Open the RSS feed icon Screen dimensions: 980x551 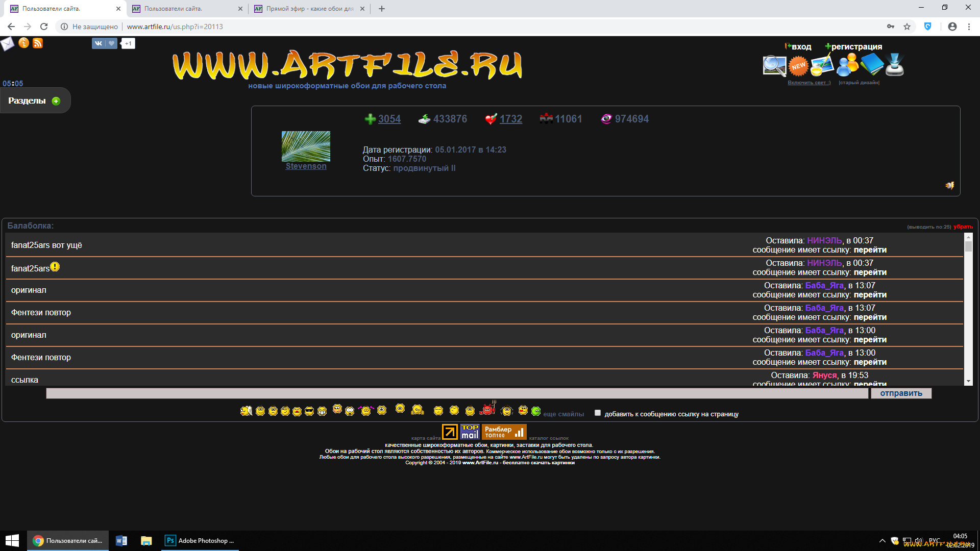click(x=38, y=43)
